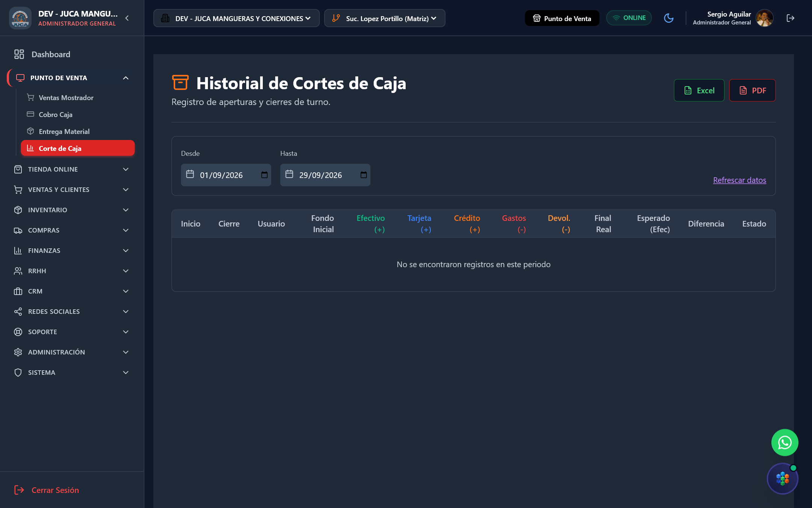Click the Punto de Venta button

point(562,18)
